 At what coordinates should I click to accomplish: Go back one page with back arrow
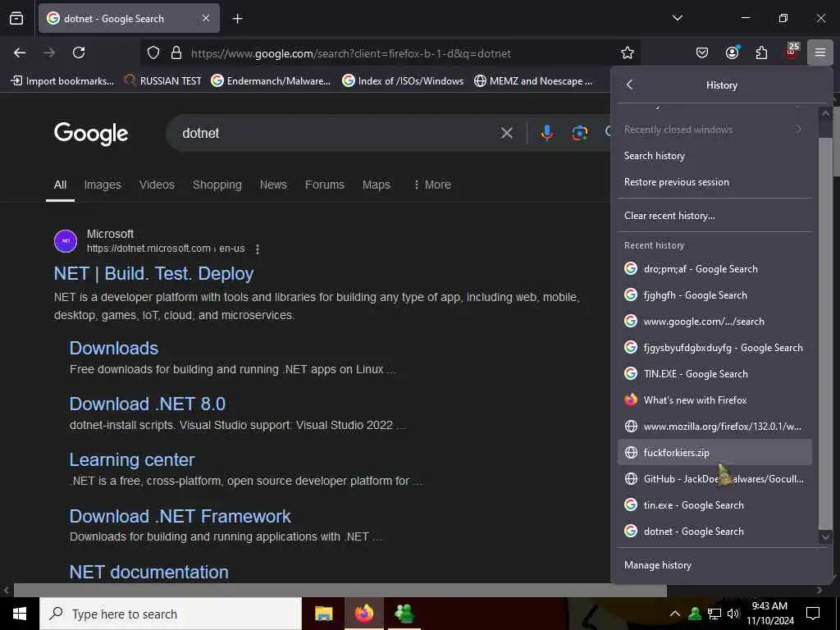pyautogui.click(x=20, y=52)
